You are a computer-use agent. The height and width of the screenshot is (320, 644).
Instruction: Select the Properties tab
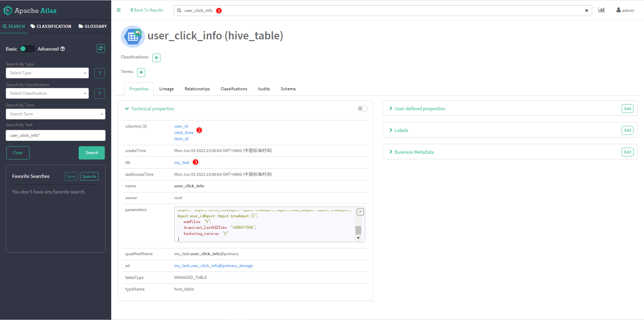pos(139,89)
